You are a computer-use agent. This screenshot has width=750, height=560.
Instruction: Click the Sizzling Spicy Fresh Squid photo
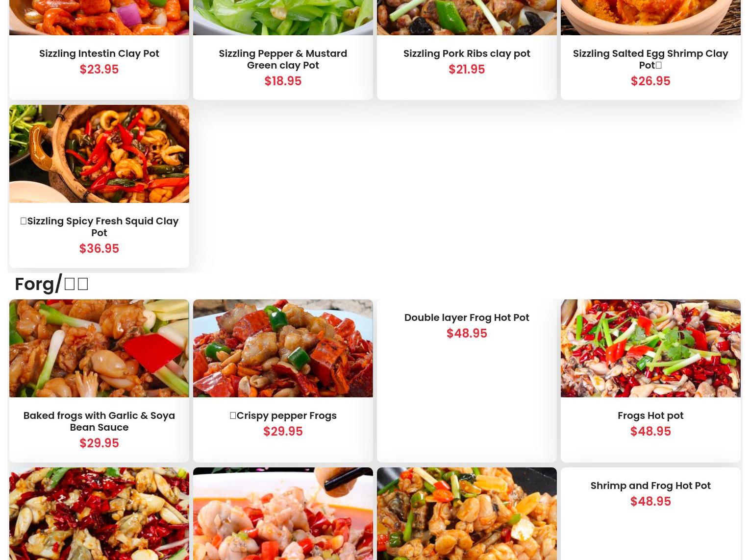[99, 154]
